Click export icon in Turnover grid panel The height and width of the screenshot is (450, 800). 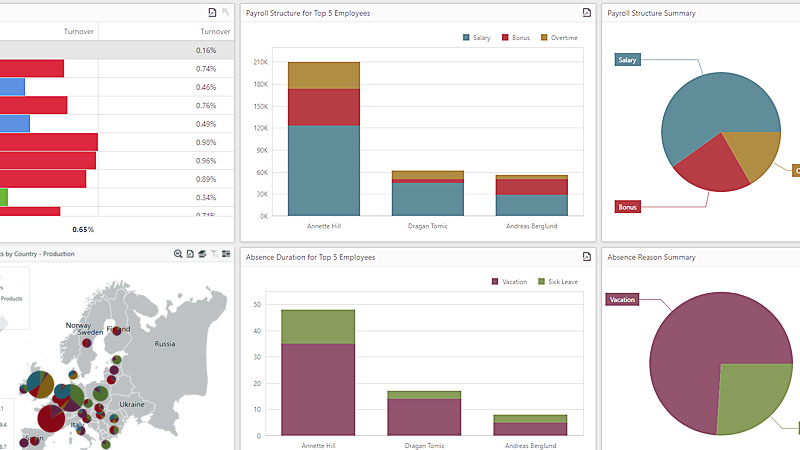tap(212, 12)
